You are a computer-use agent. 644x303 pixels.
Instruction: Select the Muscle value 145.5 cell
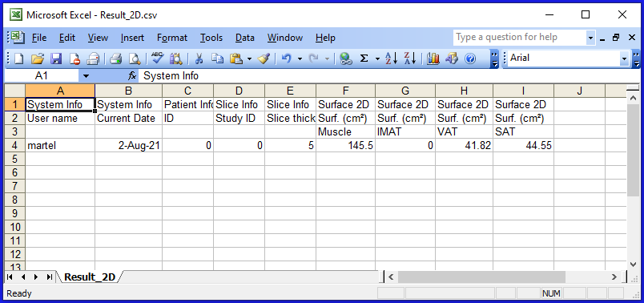click(x=345, y=145)
